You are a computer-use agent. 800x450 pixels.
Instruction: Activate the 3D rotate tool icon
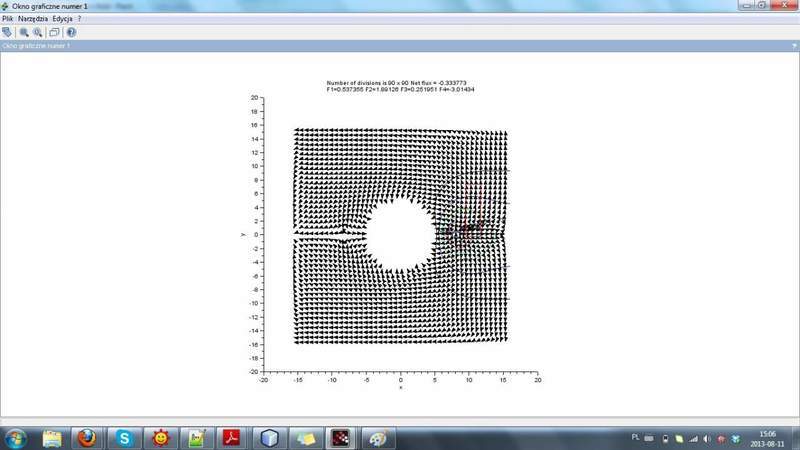point(7,32)
